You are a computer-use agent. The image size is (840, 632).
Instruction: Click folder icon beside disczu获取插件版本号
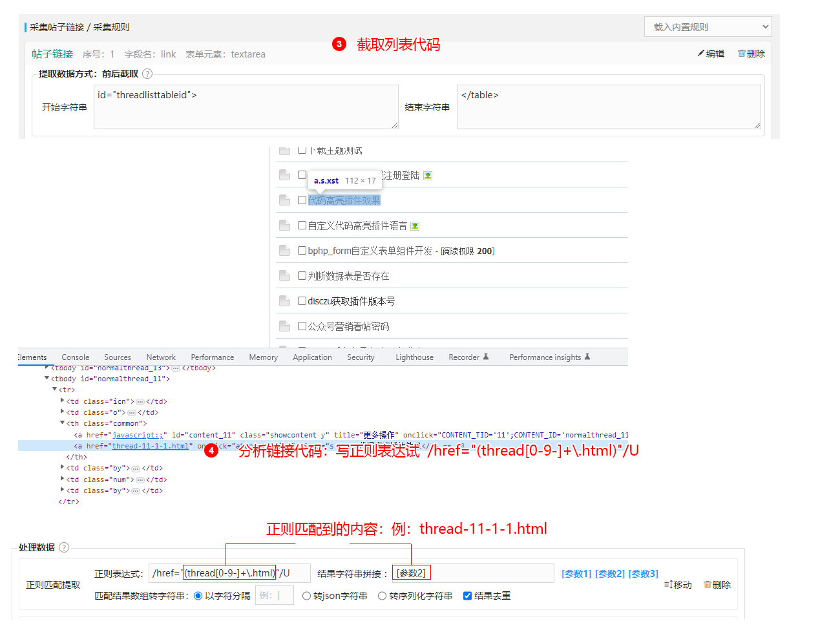[284, 301]
